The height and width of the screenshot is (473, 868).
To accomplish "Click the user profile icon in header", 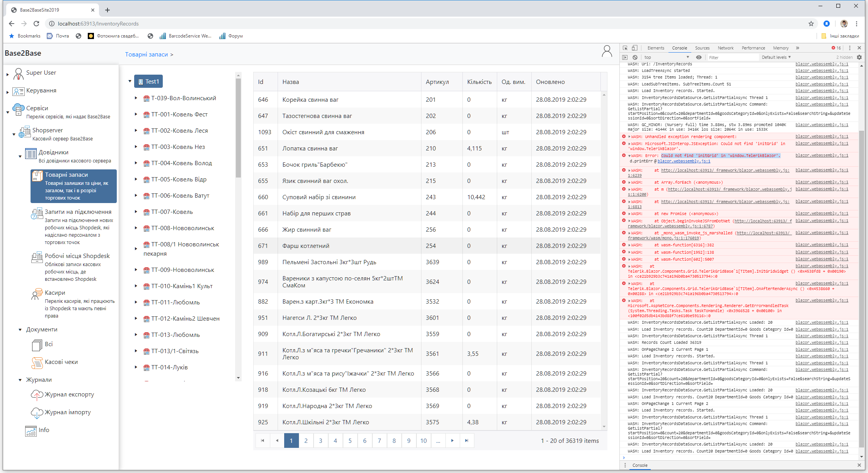I will [x=607, y=51].
